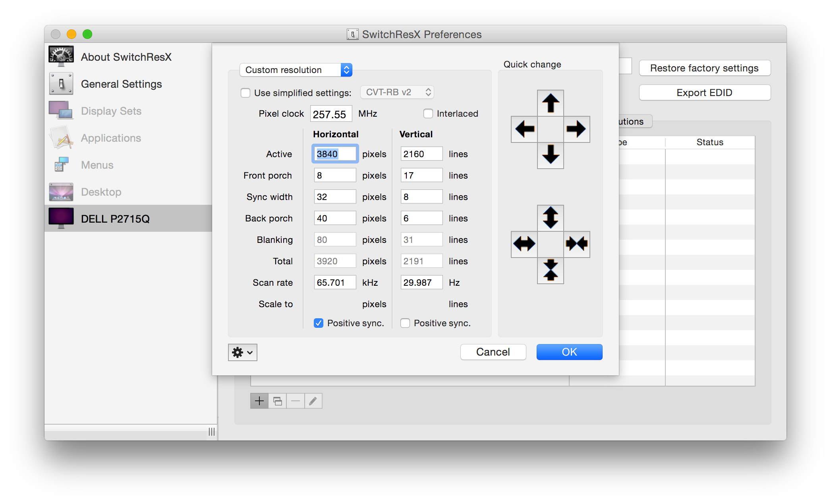
Task: Click the vertical Scan rate field
Action: (421, 283)
